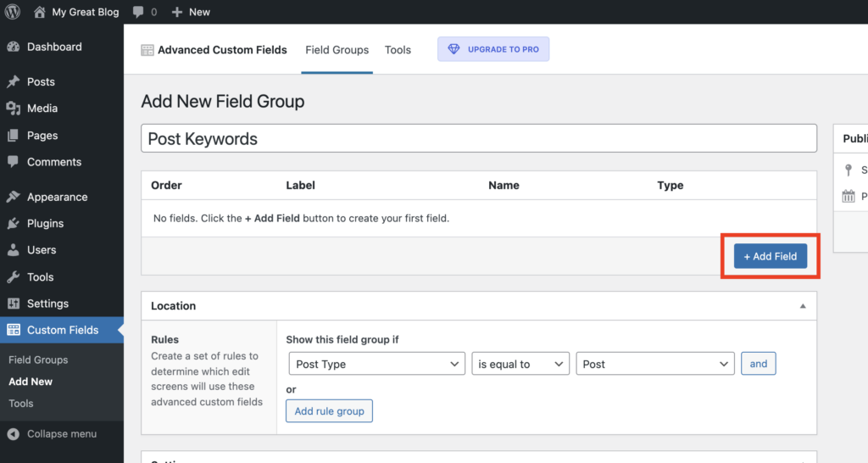The width and height of the screenshot is (868, 463).
Task: Open Field Groups submenu link
Action: coord(38,360)
